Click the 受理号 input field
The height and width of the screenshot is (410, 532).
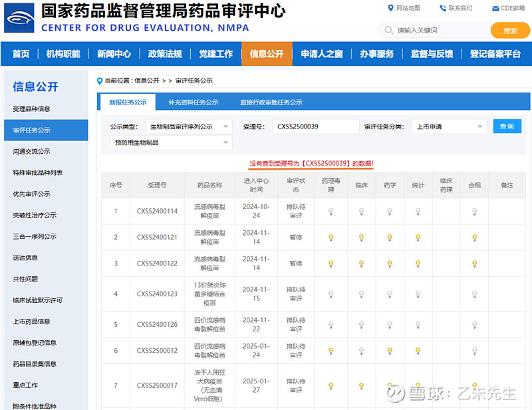(315, 126)
